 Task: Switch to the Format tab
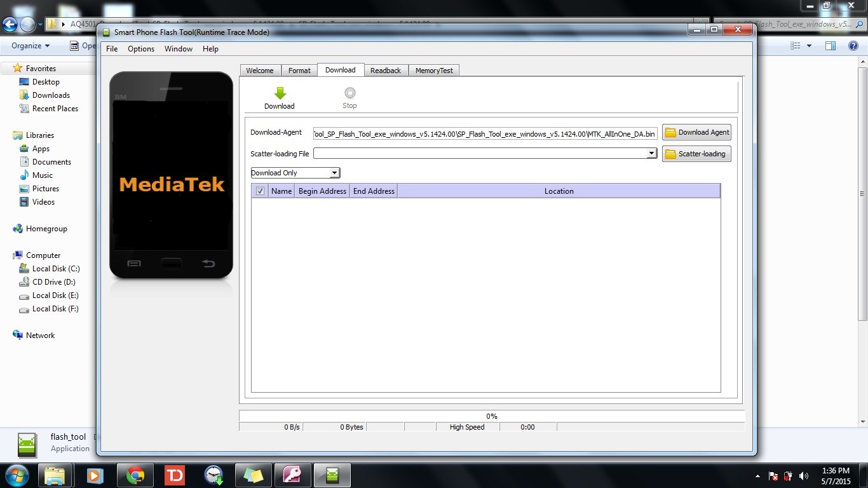[299, 71]
